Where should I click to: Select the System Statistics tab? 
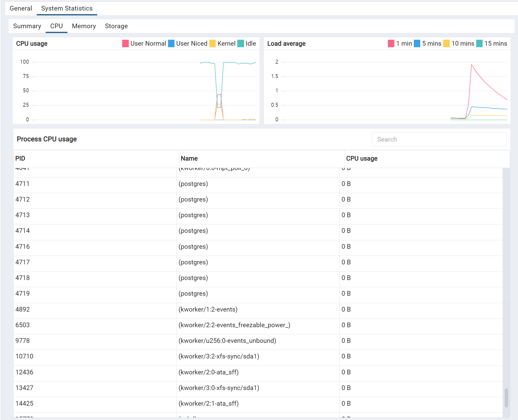[x=67, y=8]
